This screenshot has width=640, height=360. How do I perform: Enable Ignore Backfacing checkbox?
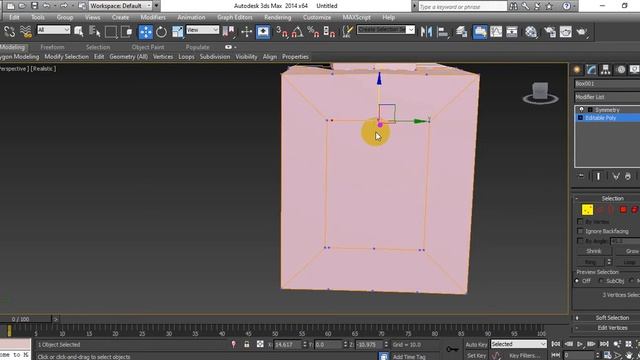pos(580,231)
